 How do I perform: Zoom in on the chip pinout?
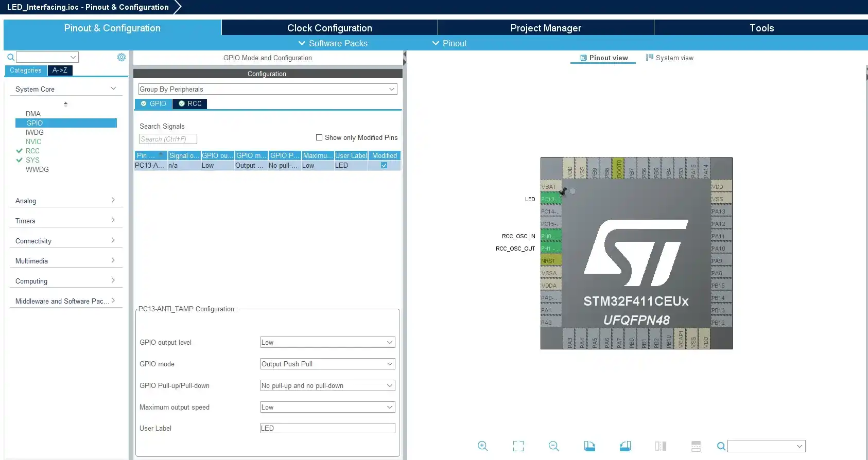click(482, 446)
